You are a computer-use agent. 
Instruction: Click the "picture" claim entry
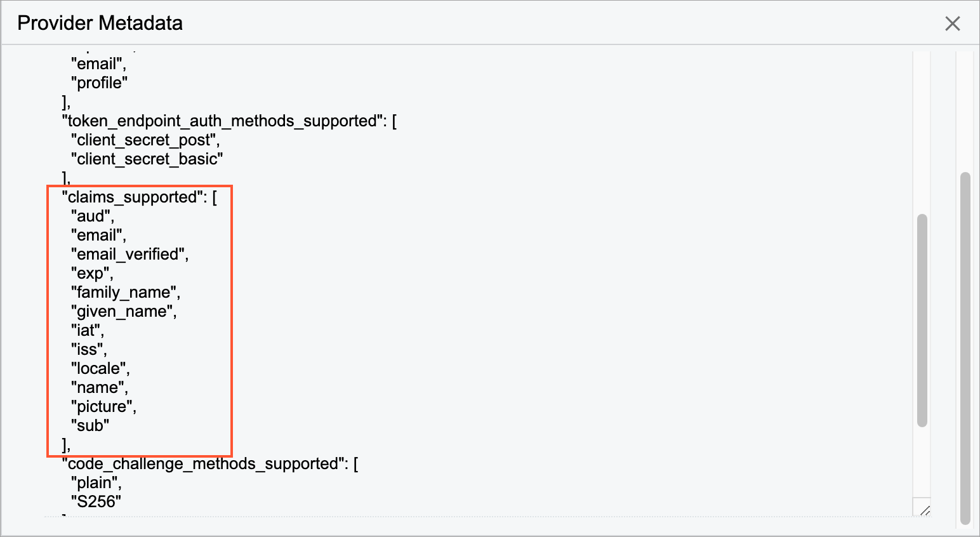pos(102,407)
